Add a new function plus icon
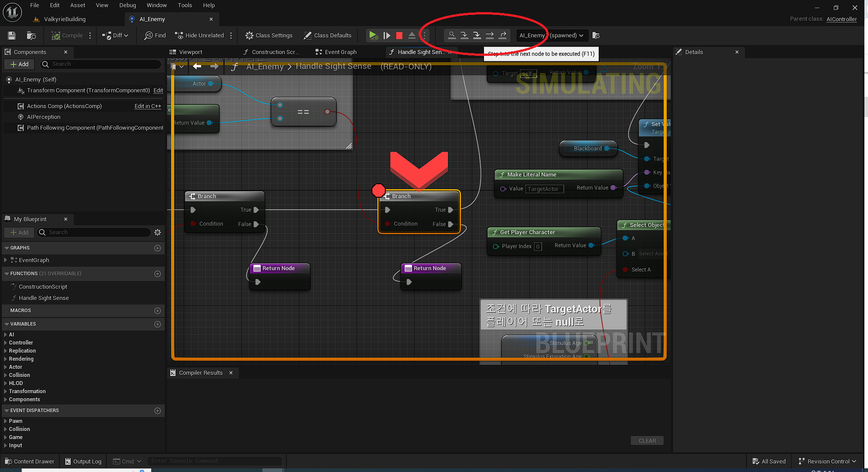 [x=158, y=274]
